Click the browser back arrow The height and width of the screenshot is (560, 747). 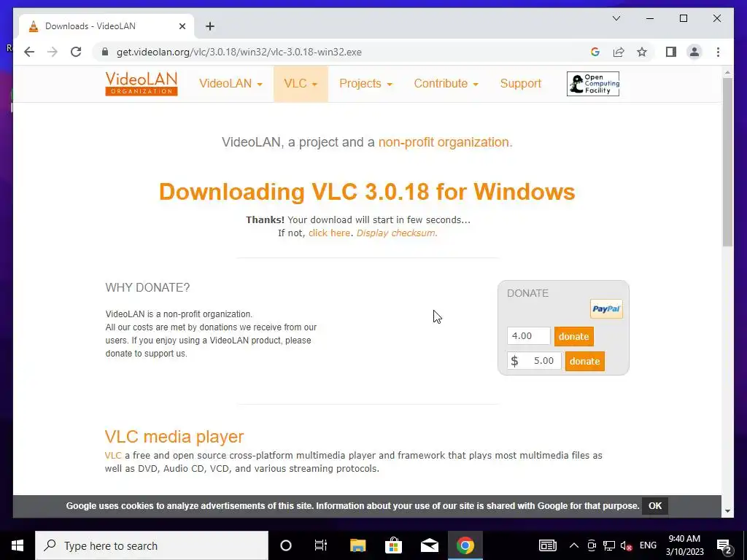(x=29, y=52)
